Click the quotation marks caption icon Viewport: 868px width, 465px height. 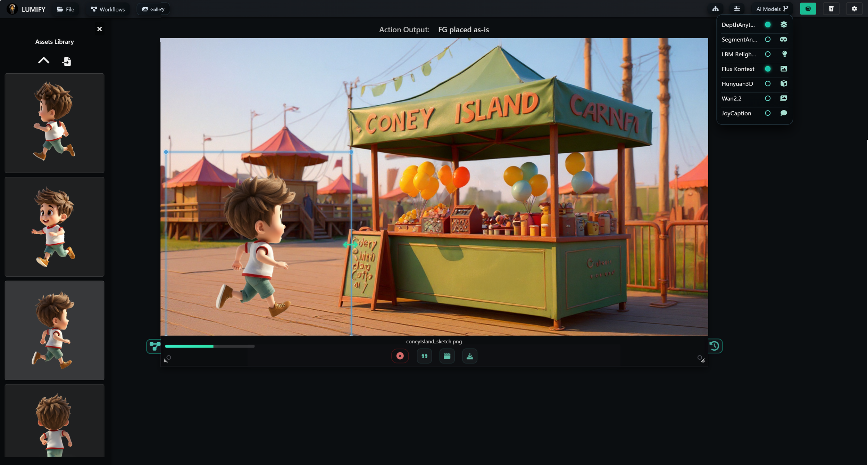point(424,356)
